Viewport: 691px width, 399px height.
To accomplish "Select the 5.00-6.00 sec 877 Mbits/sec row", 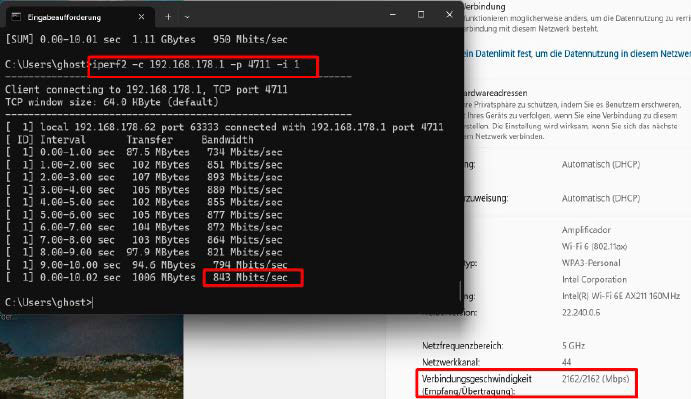I will (144, 215).
